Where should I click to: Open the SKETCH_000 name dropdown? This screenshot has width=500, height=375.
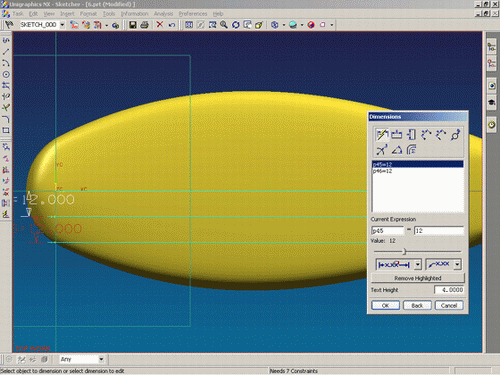(x=62, y=25)
